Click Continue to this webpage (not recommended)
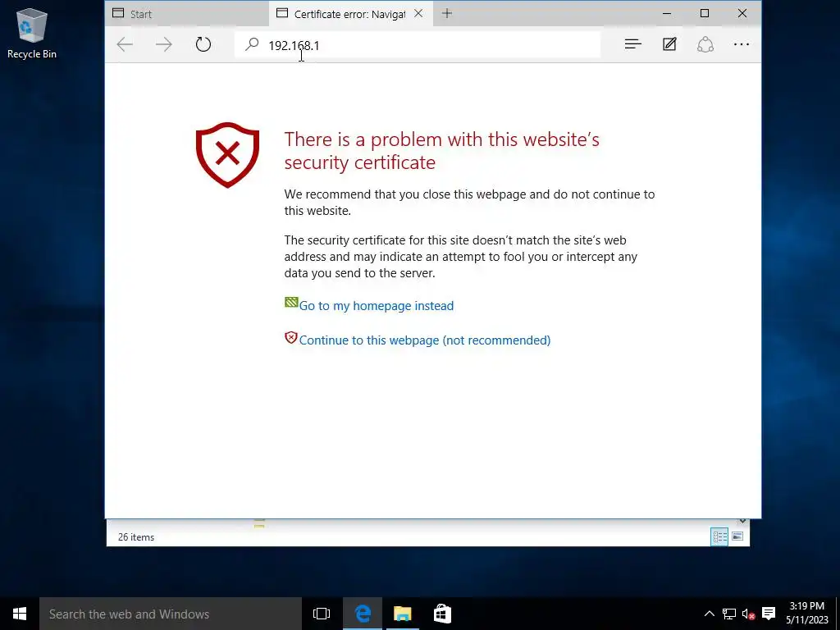This screenshot has height=630, width=840. (425, 340)
